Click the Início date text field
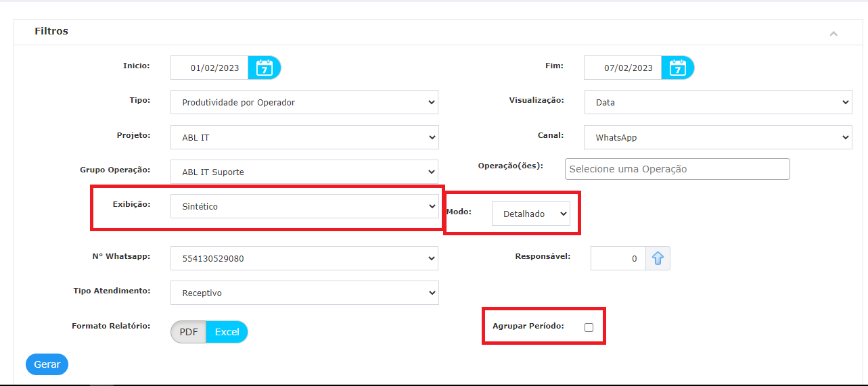This screenshot has width=868, height=386. 210,68
